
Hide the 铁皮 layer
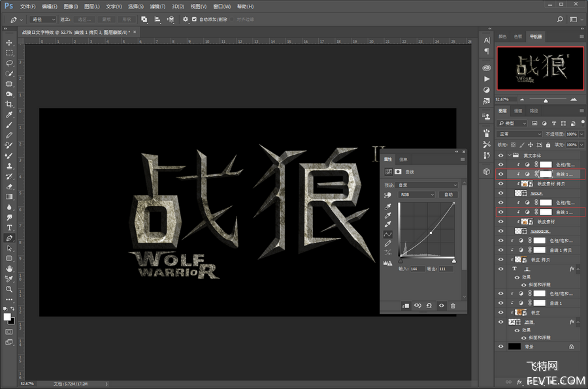click(x=500, y=312)
